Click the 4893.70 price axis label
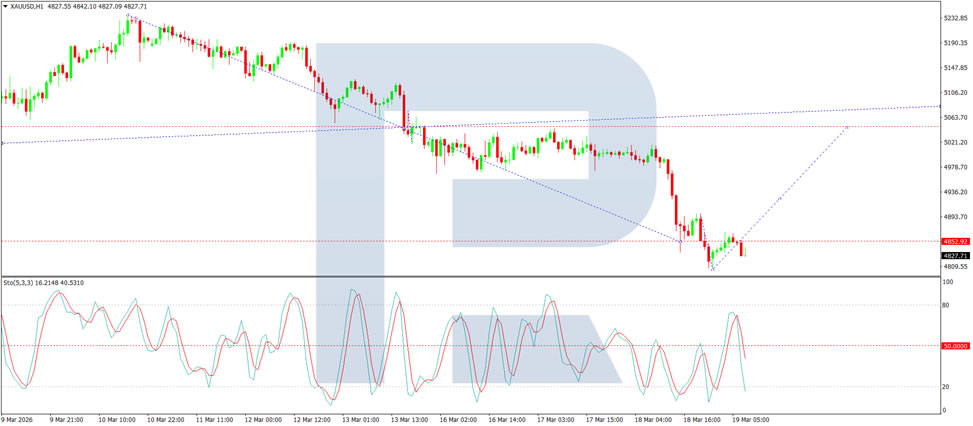Viewport: 973px width, 426px height. (x=955, y=217)
